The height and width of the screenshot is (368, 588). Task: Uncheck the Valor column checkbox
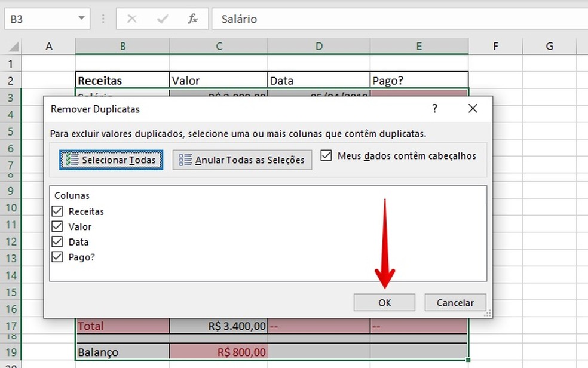(57, 226)
